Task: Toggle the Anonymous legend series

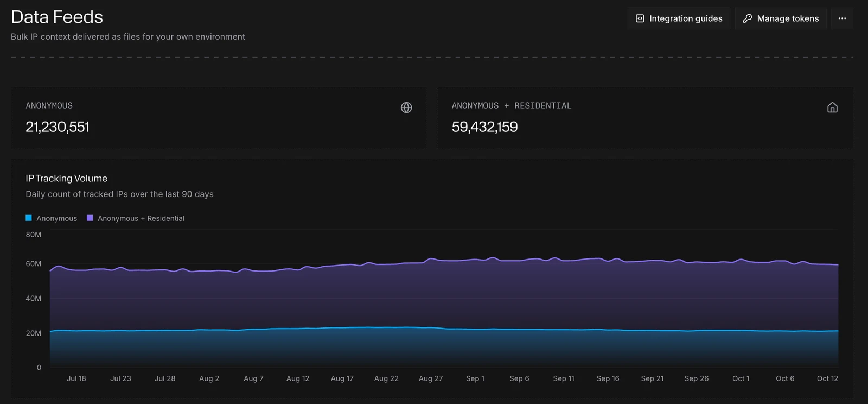Action: pyautogui.click(x=52, y=218)
